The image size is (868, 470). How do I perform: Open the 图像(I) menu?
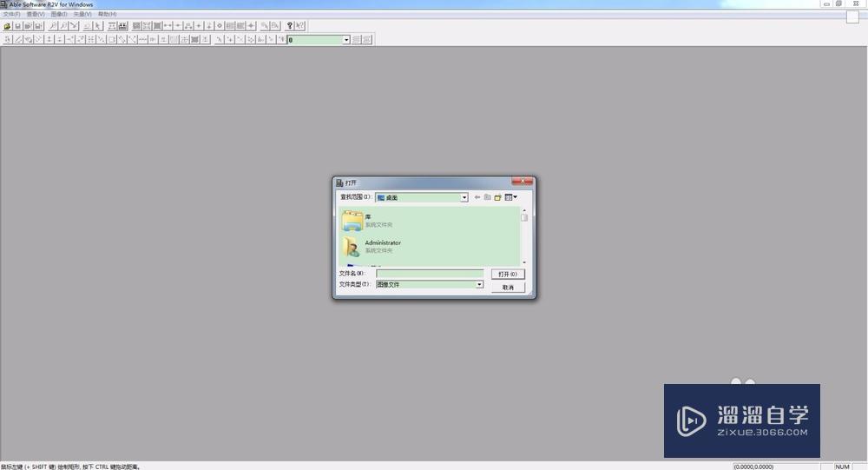coord(59,14)
